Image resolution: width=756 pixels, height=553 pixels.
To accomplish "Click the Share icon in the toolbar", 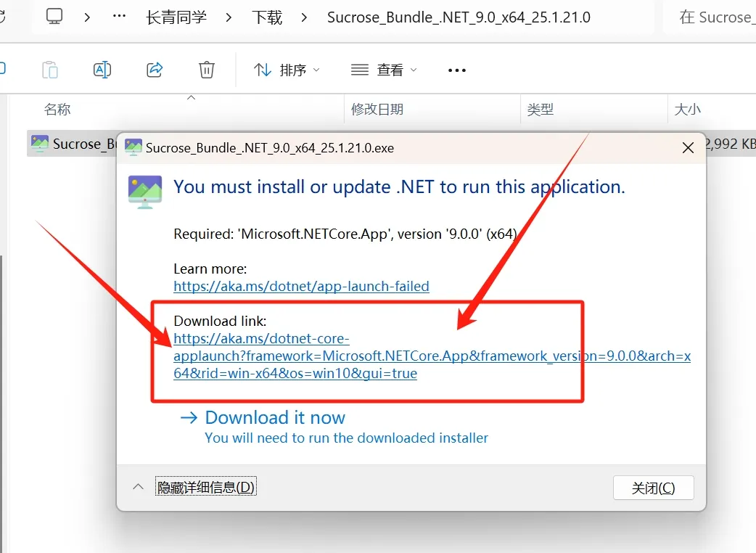I will click(x=155, y=70).
